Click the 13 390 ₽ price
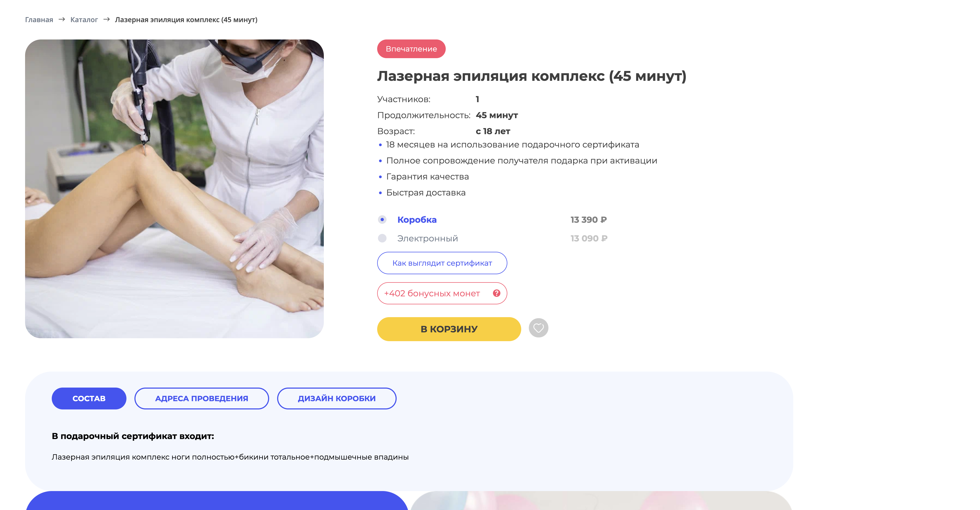The width and height of the screenshot is (980, 510). point(588,220)
